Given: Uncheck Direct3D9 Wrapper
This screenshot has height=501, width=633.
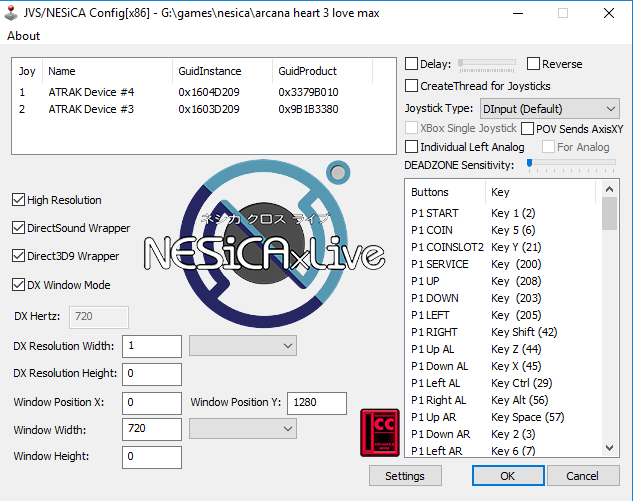Looking at the screenshot, I should tap(19, 256).
